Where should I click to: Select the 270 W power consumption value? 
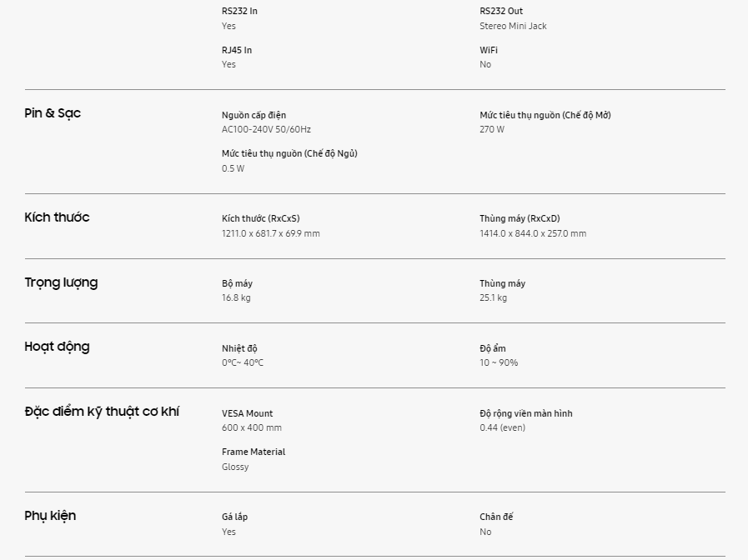(492, 129)
